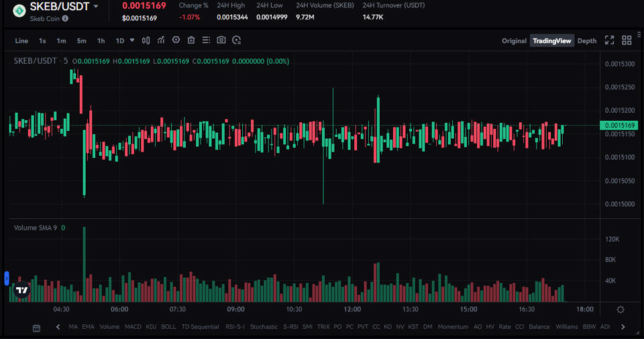Open the candlestick chart style selector
644x339 pixels.
click(146, 40)
